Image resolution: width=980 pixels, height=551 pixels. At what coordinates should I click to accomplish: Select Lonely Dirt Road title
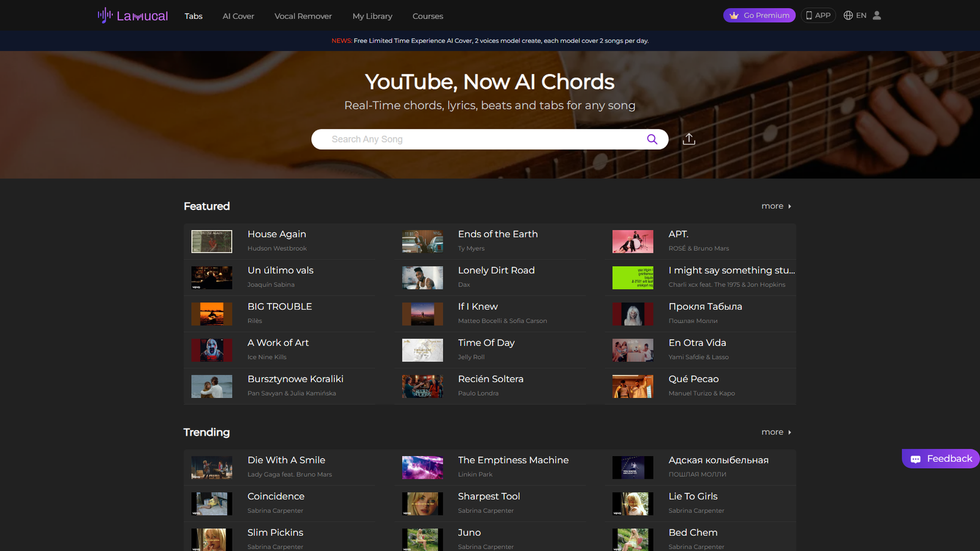click(496, 270)
